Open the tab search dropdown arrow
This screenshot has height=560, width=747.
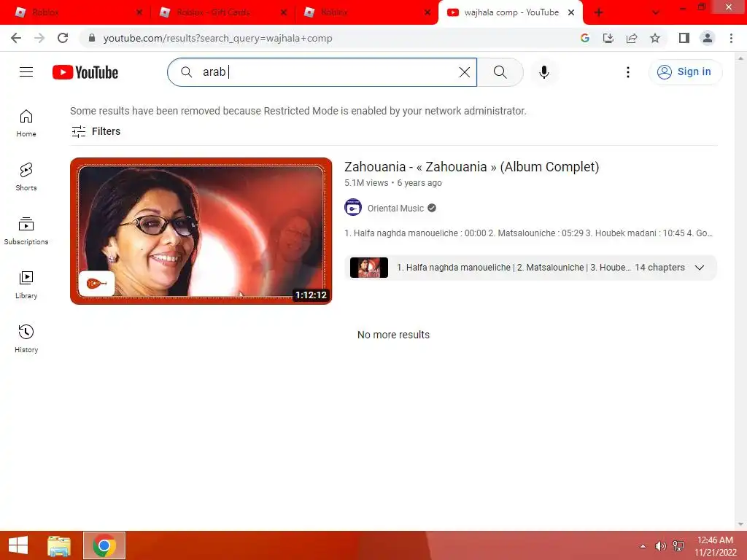point(656,12)
